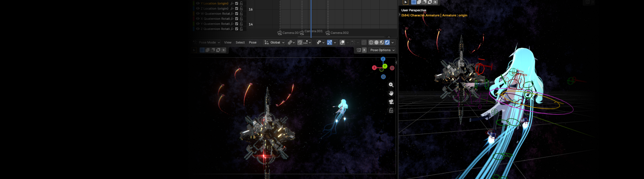The height and width of the screenshot is (179, 644).
Task: Toggle X-axis mirror button beside Pose Options
Action: coord(364,50)
